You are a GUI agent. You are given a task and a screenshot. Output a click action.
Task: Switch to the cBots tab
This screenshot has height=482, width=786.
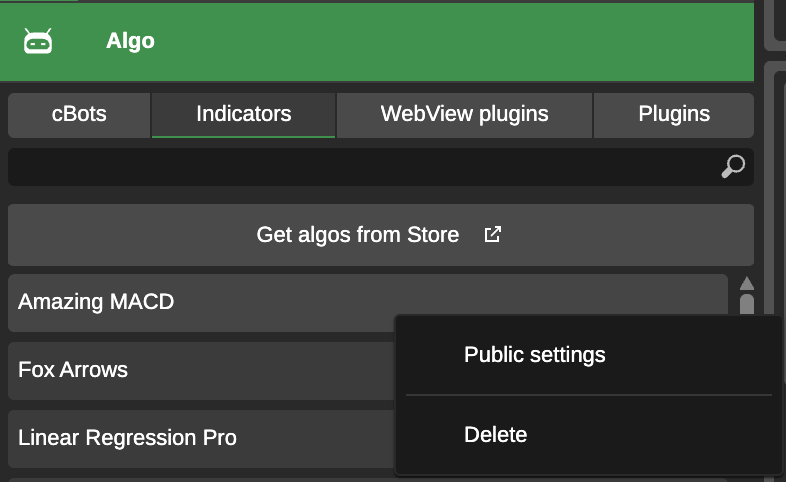79,115
